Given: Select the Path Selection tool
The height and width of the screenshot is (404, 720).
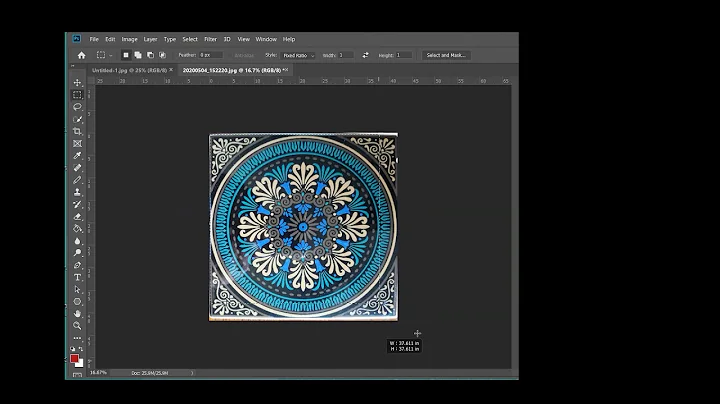Looking at the screenshot, I should (x=77, y=290).
